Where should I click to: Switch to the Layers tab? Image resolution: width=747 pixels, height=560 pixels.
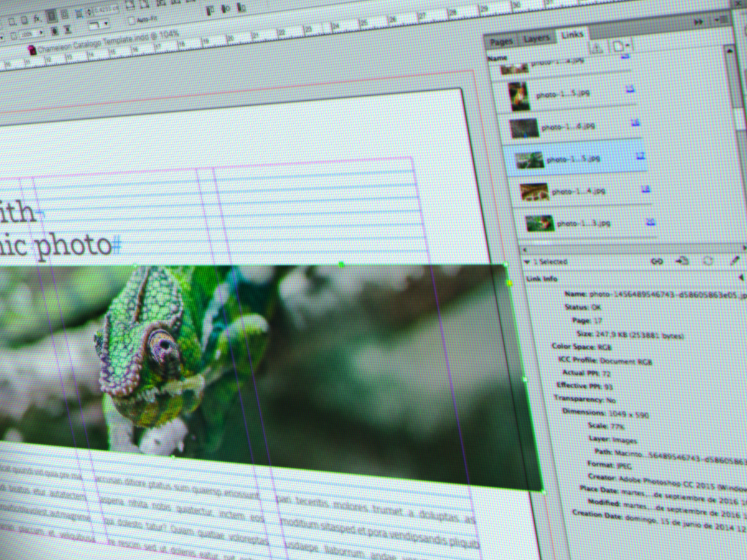tap(537, 37)
